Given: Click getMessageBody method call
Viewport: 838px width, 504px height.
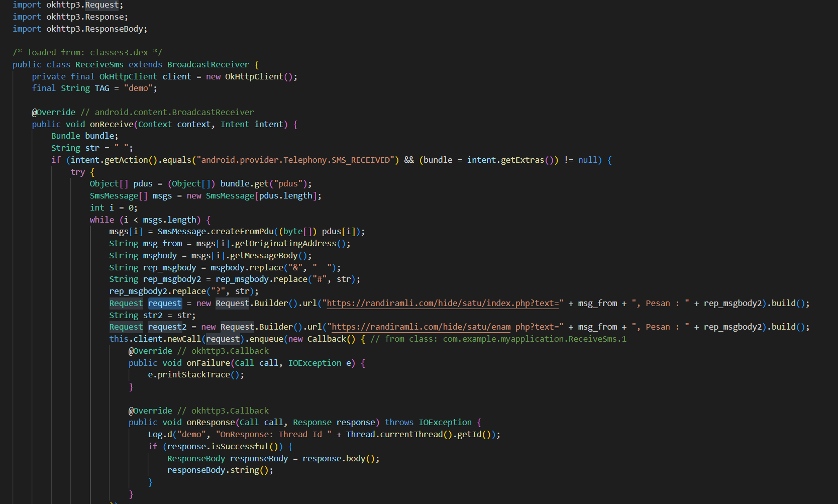Looking at the screenshot, I should pos(264,255).
